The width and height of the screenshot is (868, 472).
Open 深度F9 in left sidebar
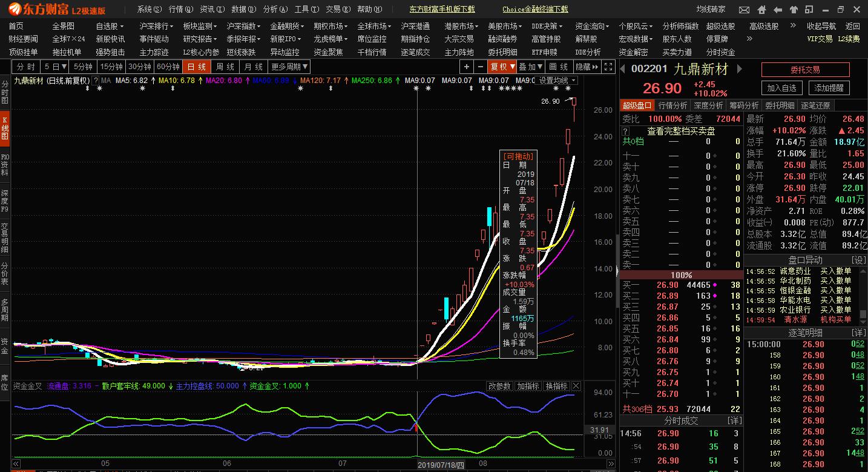[5, 201]
